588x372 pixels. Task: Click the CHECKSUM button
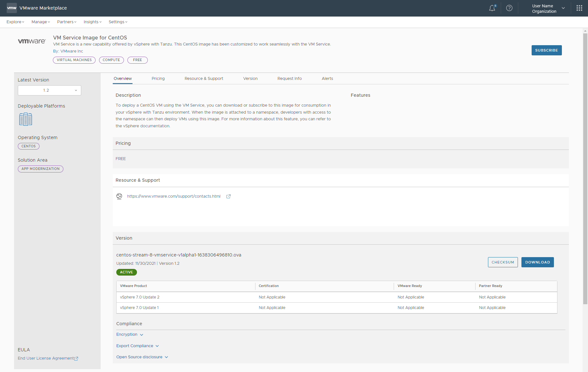point(503,262)
